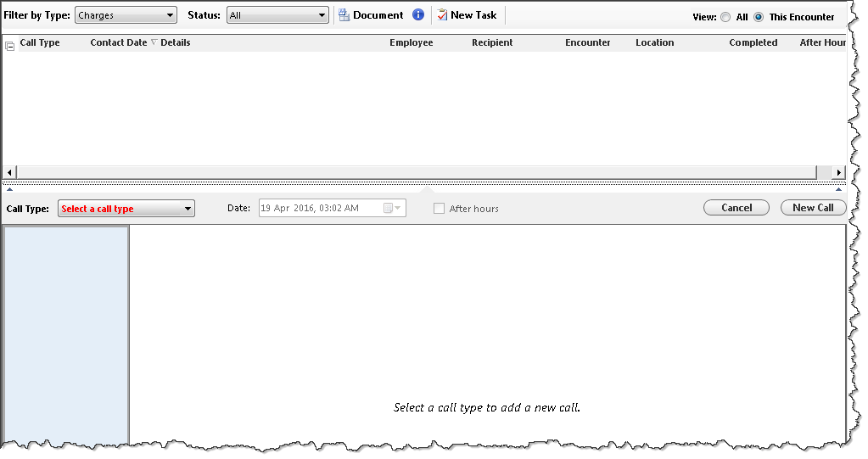This screenshot has width=868, height=459.
Task: Open the date picker calendar dropdown
Action: 393,208
